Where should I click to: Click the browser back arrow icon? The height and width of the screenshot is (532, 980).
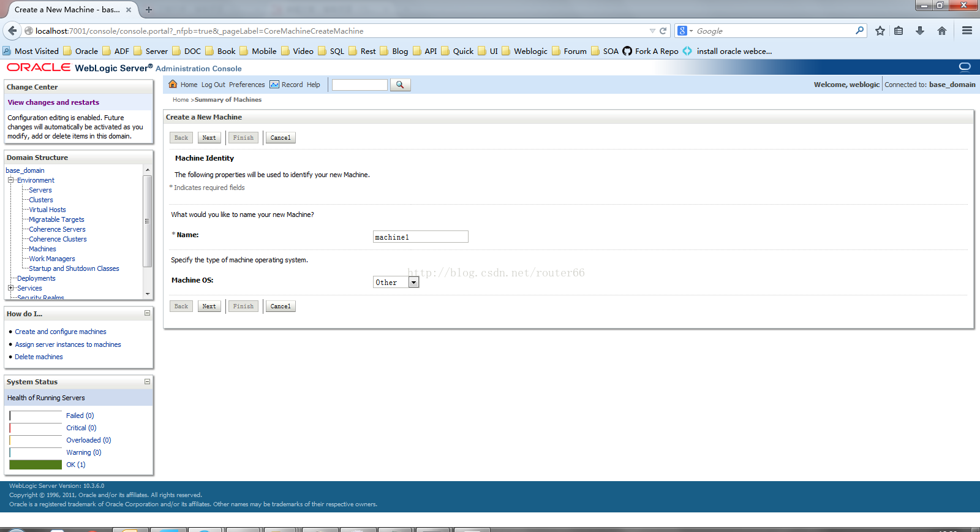(12, 31)
